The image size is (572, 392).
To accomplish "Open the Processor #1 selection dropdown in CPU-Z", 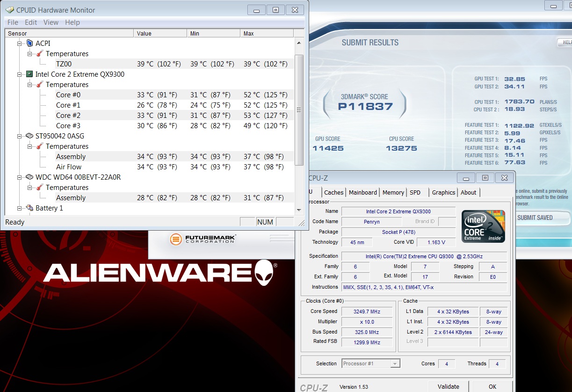I will pos(395,363).
